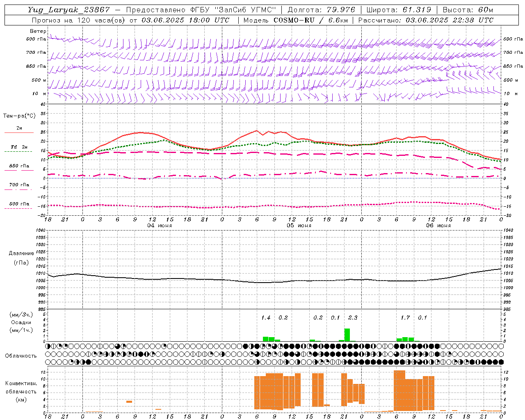Select the 2м temperature legend entry

[19, 128]
